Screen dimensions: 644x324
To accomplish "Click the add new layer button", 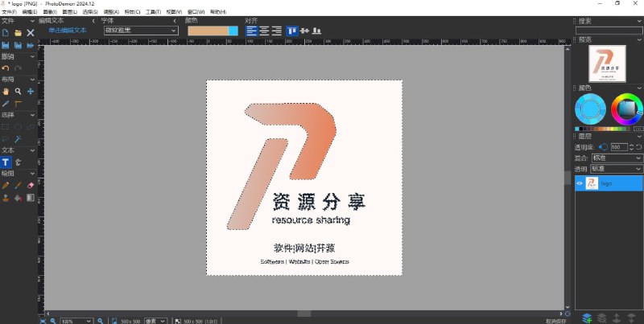I will pos(588,318).
